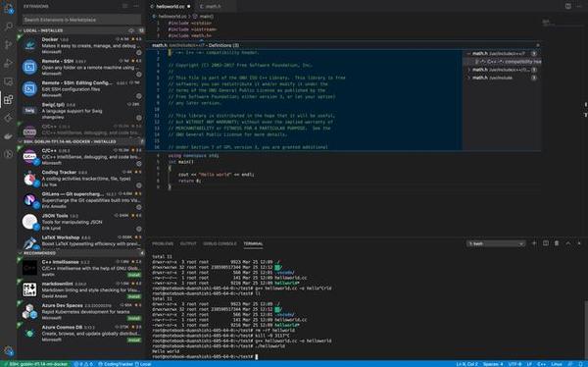Install the Azure Dev Spaces extension
This screenshot has width=588, height=367.
pyautogui.click(x=134, y=318)
